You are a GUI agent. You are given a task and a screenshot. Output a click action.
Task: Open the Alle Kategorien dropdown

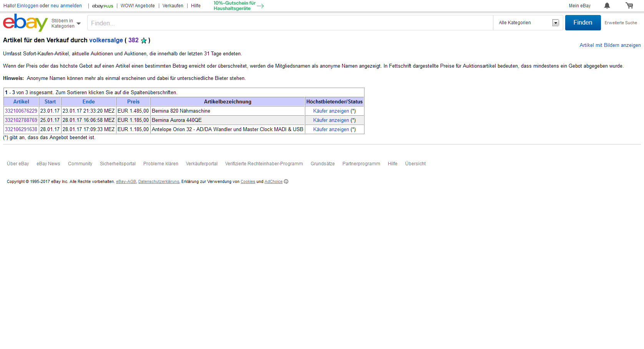point(528,23)
